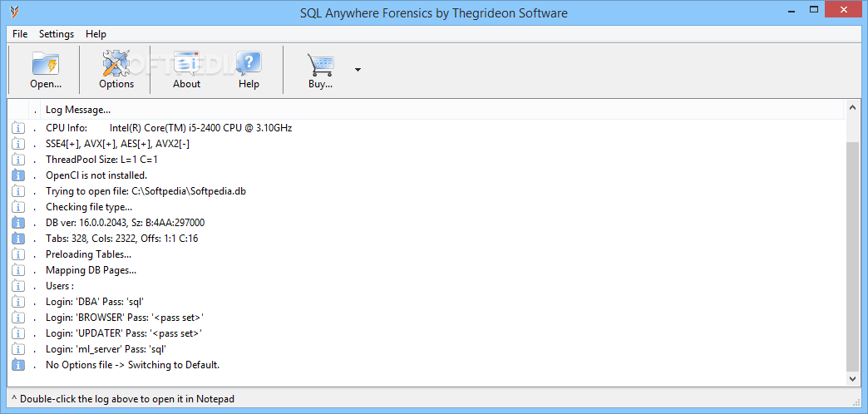This screenshot has width=868, height=414.
Task: Click the log scrollbar down arrow
Action: (x=852, y=378)
